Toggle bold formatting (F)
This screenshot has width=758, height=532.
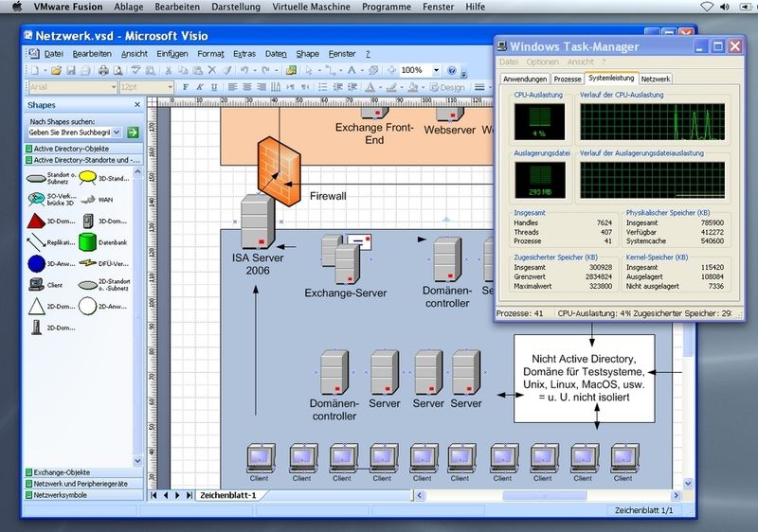click(x=185, y=87)
